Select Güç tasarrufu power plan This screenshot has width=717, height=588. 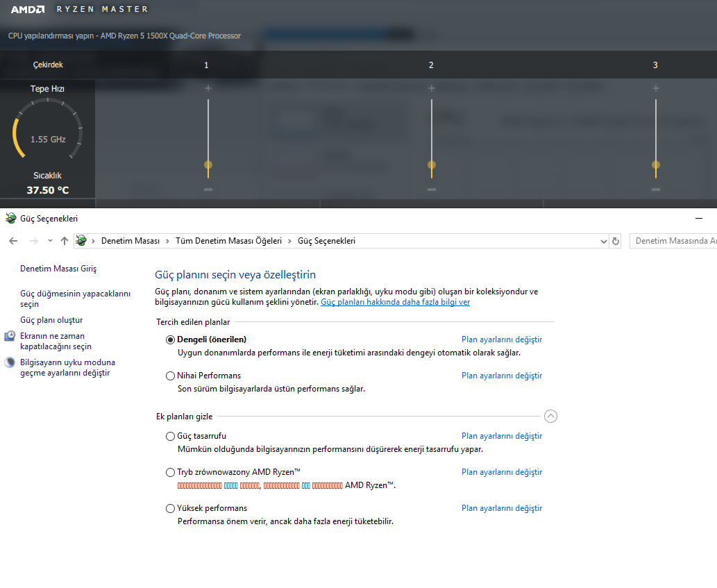170,436
